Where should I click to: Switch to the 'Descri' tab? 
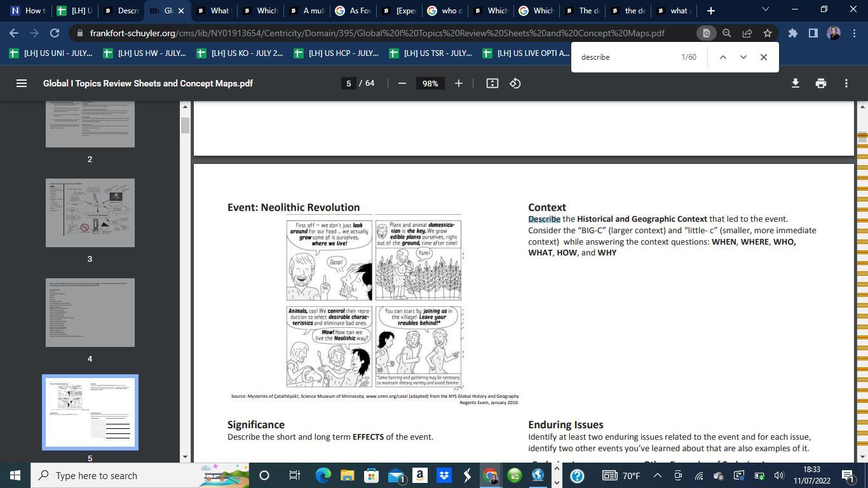point(121,10)
